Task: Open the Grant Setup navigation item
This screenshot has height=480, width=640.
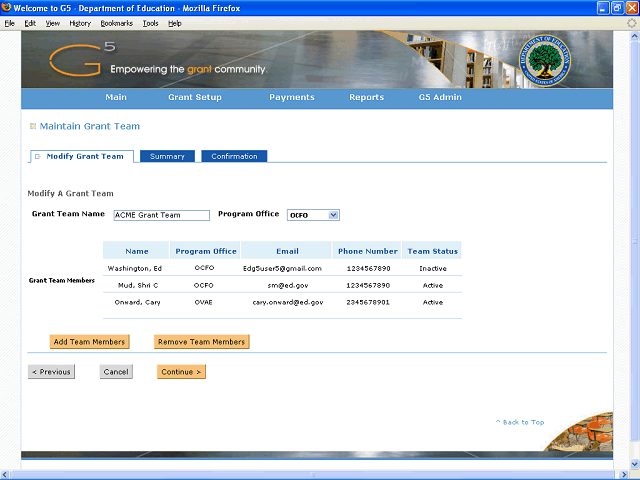Action: (195, 97)
